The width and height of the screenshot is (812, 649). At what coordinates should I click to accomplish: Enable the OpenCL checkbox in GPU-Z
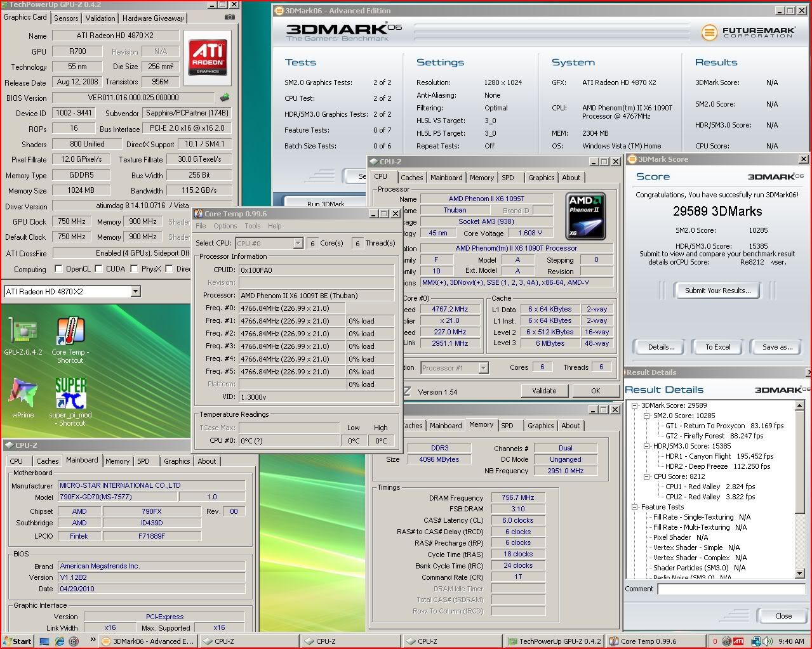coord(59,269)
